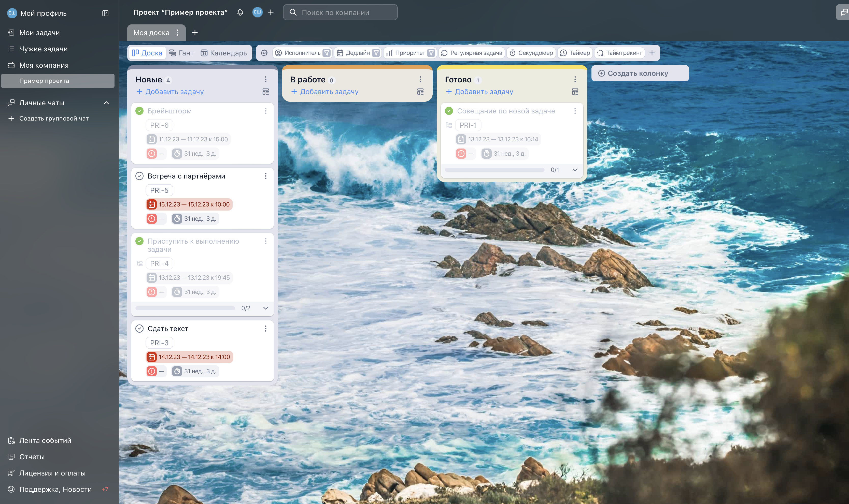Focus the Поиск по компании search field

click(340, 12)
